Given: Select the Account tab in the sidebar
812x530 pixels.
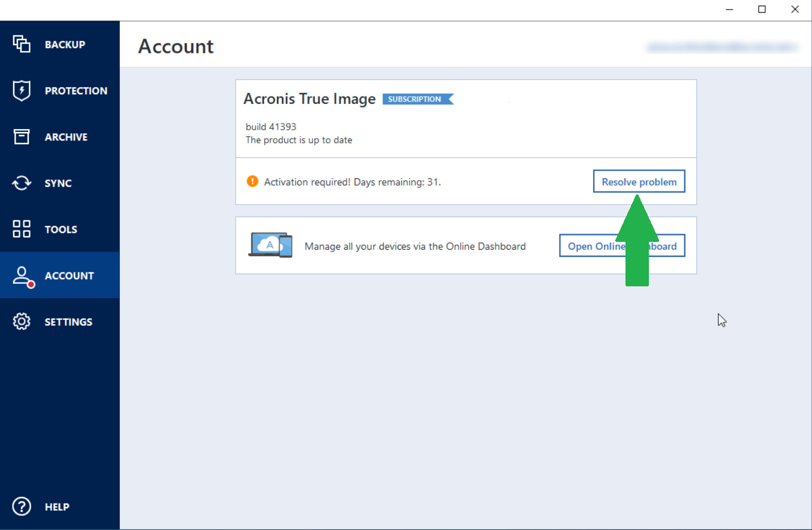Looking at the screenshot, I should point(69,275).
